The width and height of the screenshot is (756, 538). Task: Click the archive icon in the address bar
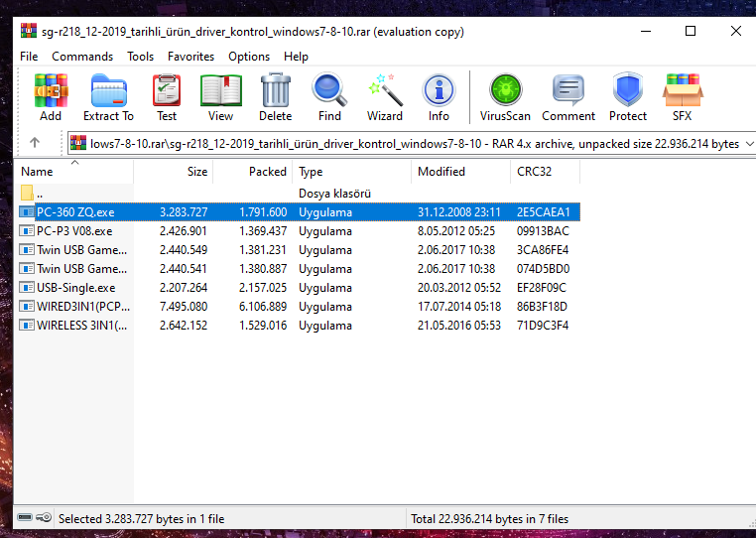tap(78, 143)
